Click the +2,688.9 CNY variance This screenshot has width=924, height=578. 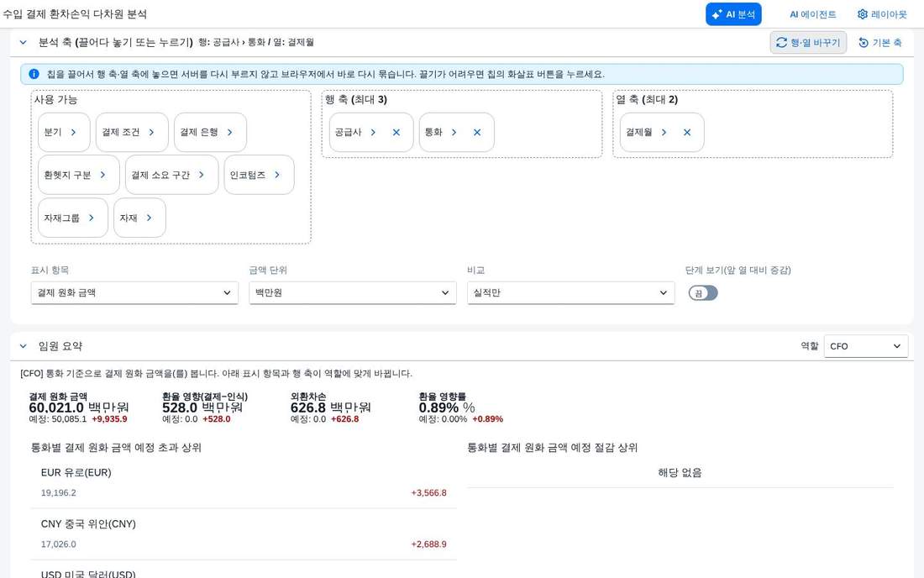click(429, 544)
